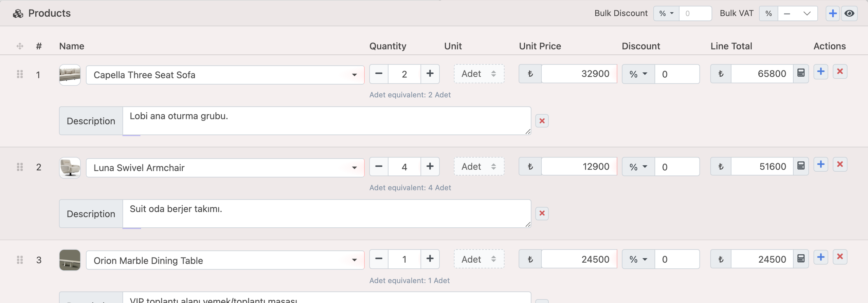Click the unit price field showing 24500
Image resolution: width=868 pixels, height=303 pixels.
(579, 259)
